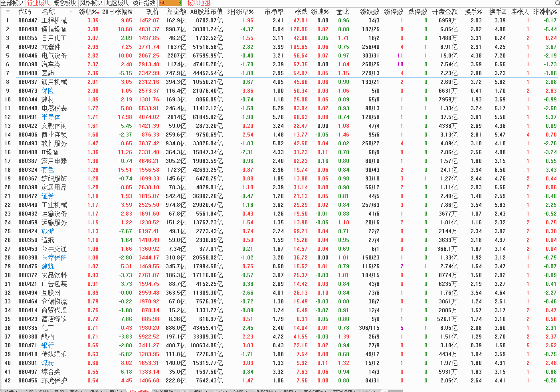Click the 涨停数 column header

click(x=394, y=12)
